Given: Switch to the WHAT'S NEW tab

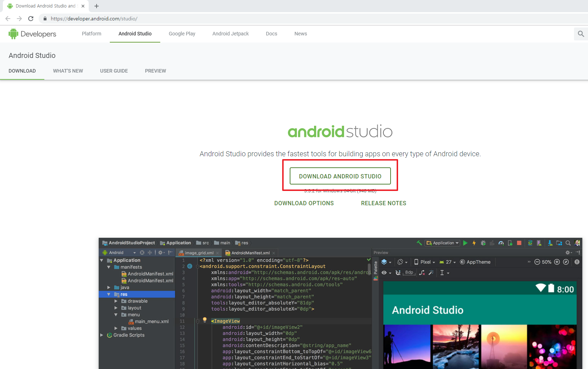Looking at the screenshot, I should click(68, 71).
